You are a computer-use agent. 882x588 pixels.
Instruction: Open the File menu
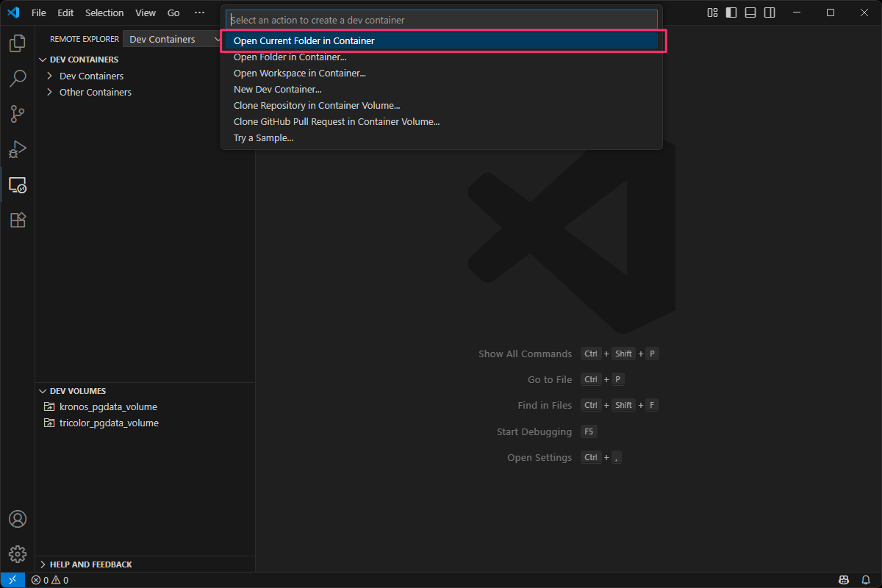coord(39,12)
